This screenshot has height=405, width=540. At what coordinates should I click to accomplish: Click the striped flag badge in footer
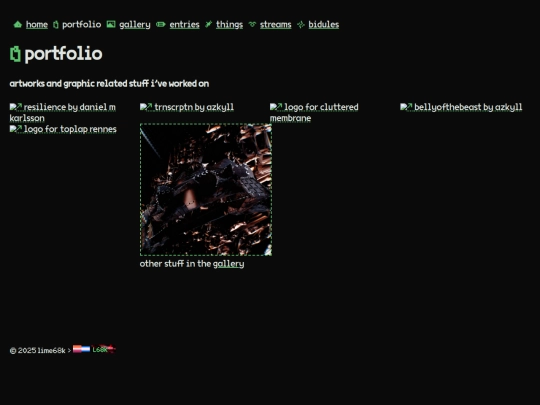point(82,349)
